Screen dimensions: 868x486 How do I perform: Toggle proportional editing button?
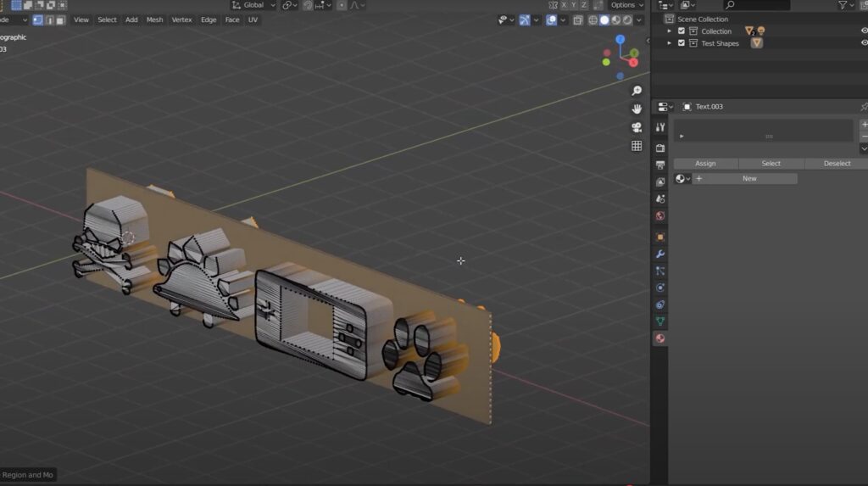click(342, 5)
